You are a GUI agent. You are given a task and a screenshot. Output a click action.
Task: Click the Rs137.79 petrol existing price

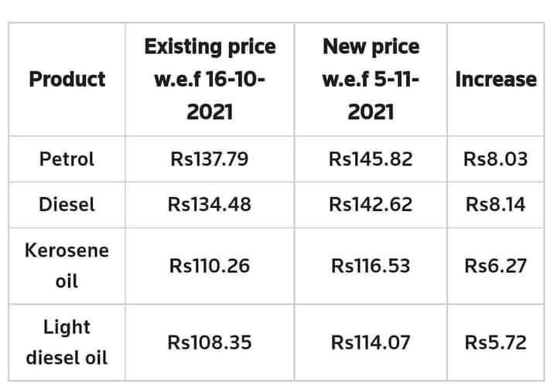[210, 159]
